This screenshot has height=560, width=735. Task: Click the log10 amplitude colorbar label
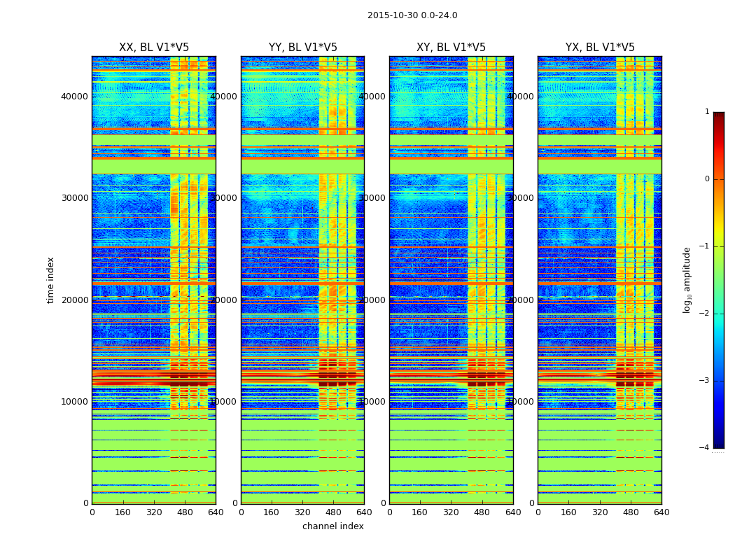[687, 280]
